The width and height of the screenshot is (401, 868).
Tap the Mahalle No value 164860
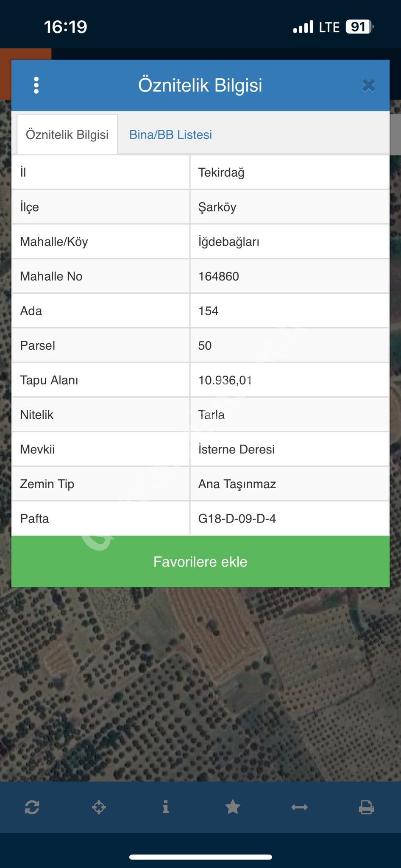click(x=219, y=276)
